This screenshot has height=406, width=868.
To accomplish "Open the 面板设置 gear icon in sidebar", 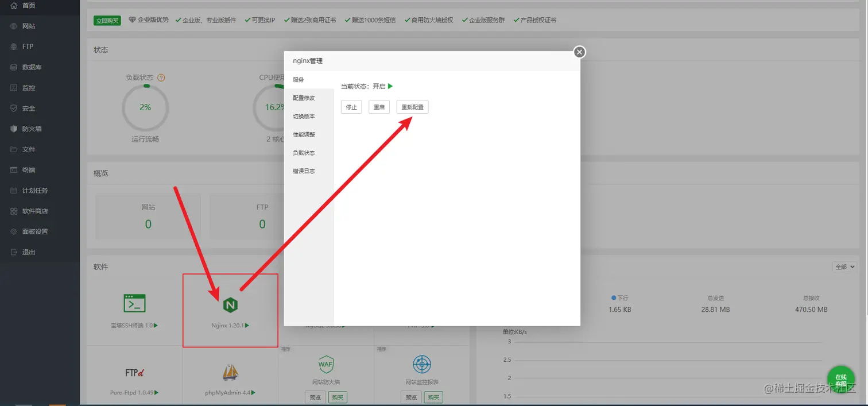I will click(x=14, y=231).
